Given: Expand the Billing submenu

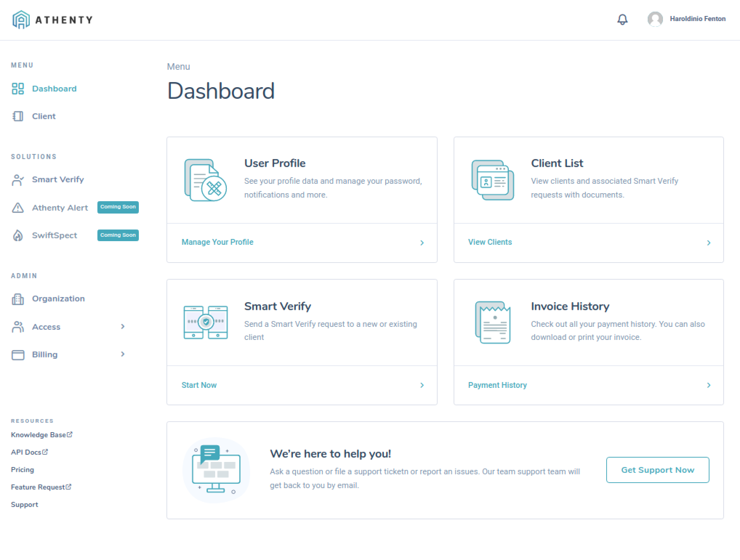Looking at the screenshot, I should click(123, 354).
